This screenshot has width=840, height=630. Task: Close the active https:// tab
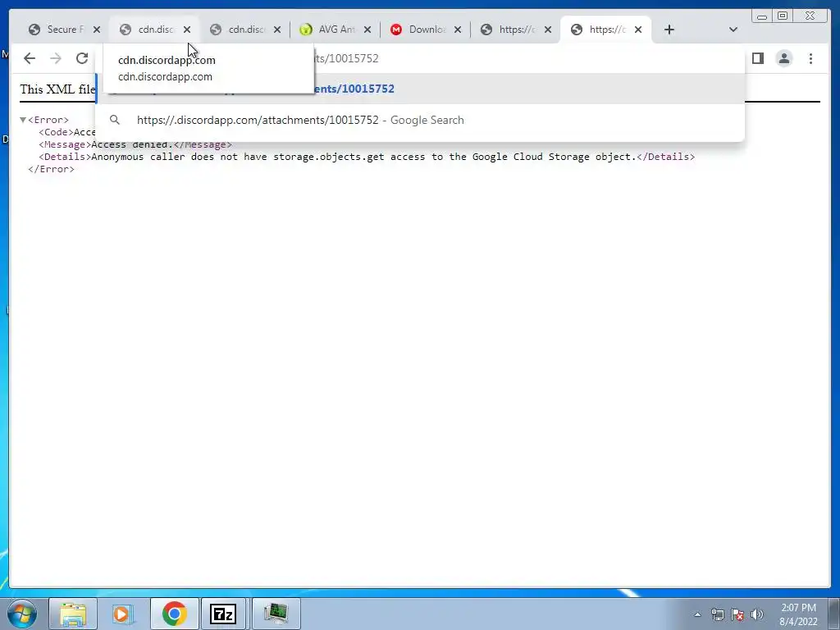point(638,30)
